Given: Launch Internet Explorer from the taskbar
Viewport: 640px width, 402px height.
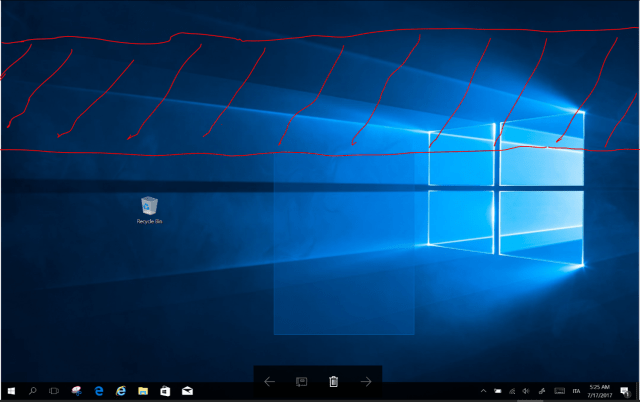Looking at the screenshot, I should point(121,390).
